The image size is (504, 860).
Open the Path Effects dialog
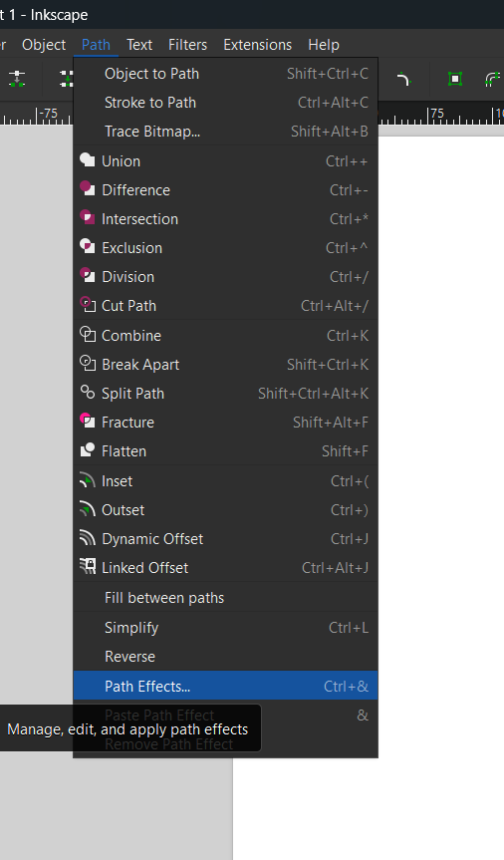[x=225, y=685]
